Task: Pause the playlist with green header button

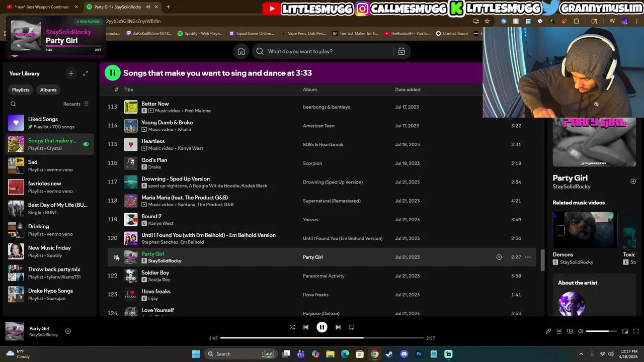Action: (x=113, y=73)
